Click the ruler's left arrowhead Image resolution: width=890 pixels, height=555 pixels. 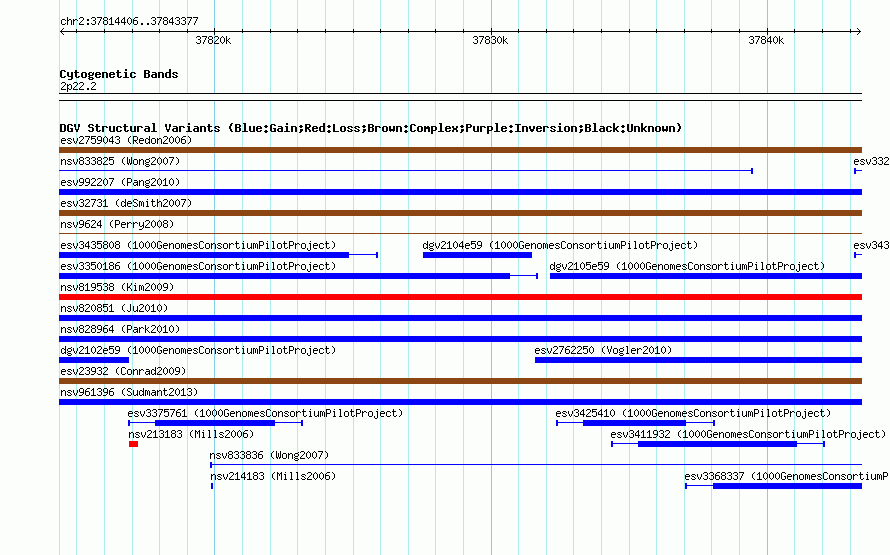point(62,32)
